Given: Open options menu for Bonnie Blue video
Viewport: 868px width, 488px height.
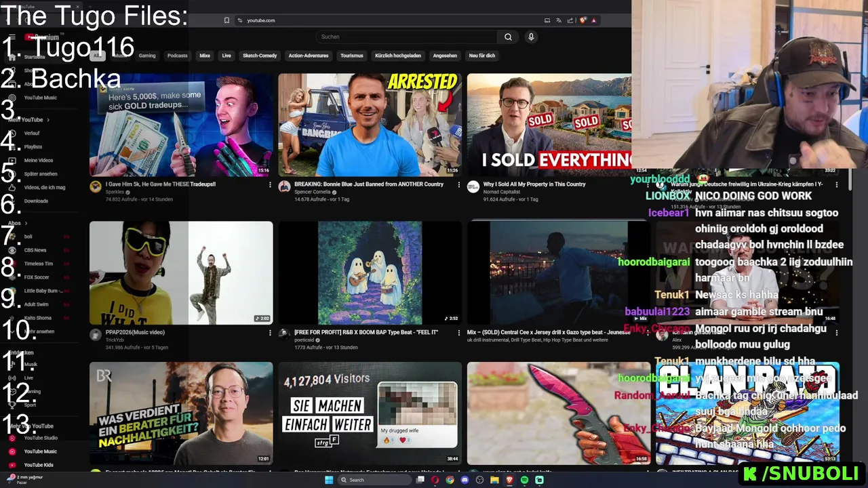Looking at the screenshot, I should click(458, 184).
